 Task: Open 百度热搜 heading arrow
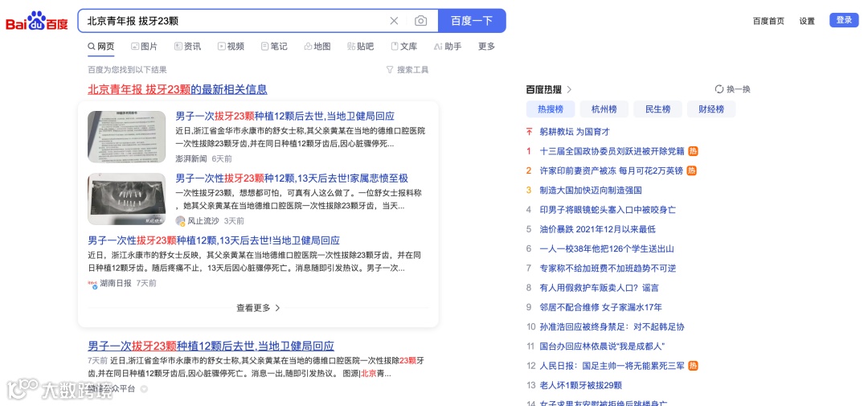click(570, 89)
